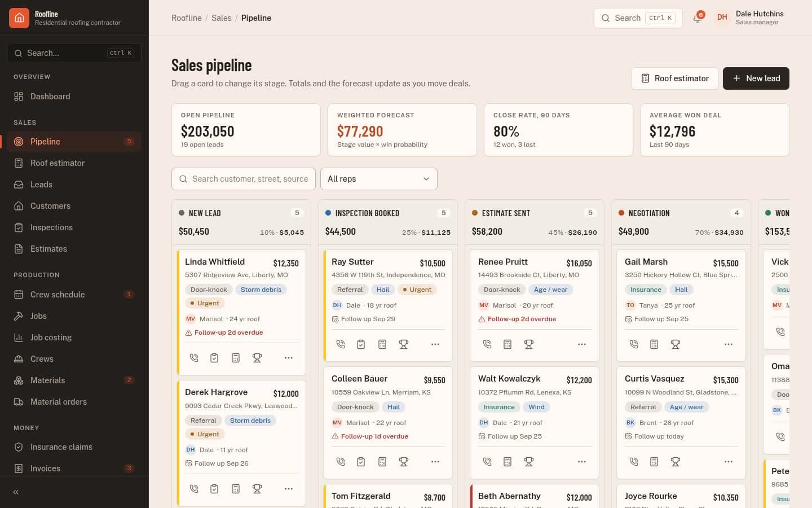Open the calculator icon on Ray Sutter's card
This screenshot has width=812, height=508.
[x=382, y=344]
